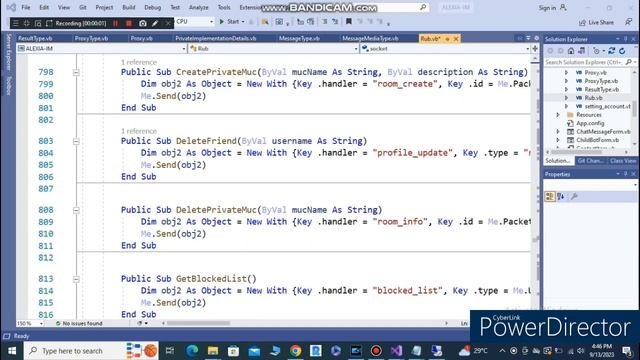Sync with active document in Solution Explorer
The height and width of the screenshot is (360, 640).
click(611, 51)
